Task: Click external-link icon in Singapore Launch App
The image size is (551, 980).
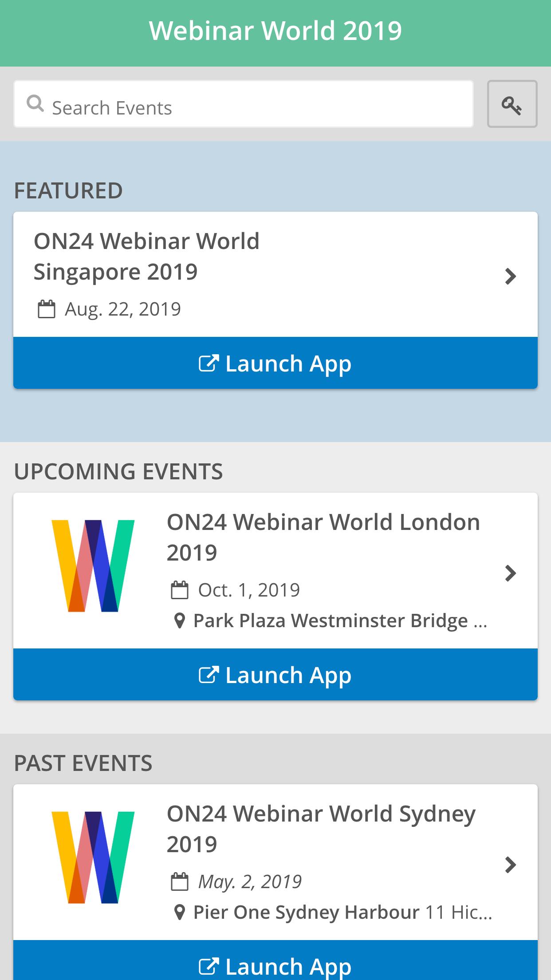Action: pos(209,363)
